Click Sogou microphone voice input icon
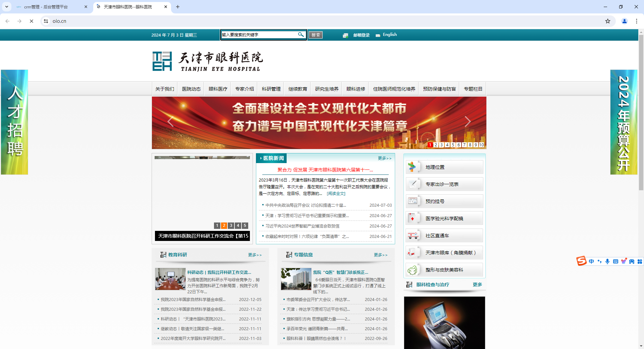 coord(607,261)
